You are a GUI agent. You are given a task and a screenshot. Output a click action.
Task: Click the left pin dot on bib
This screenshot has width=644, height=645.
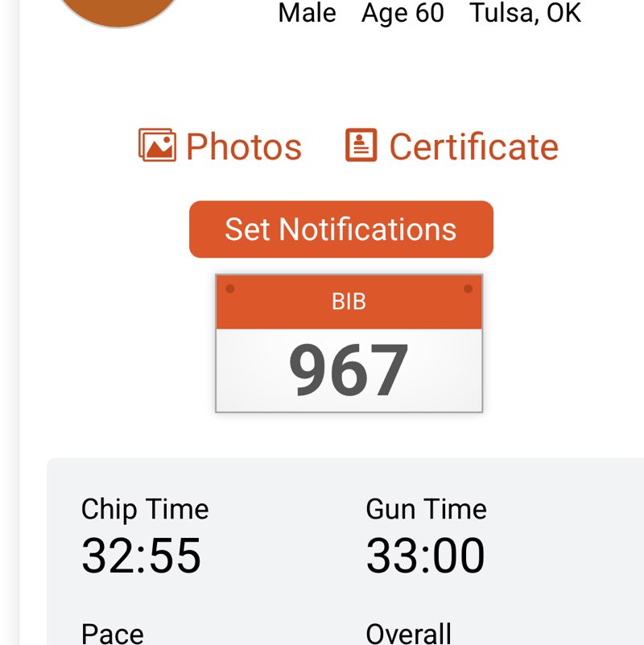[230, 288]
